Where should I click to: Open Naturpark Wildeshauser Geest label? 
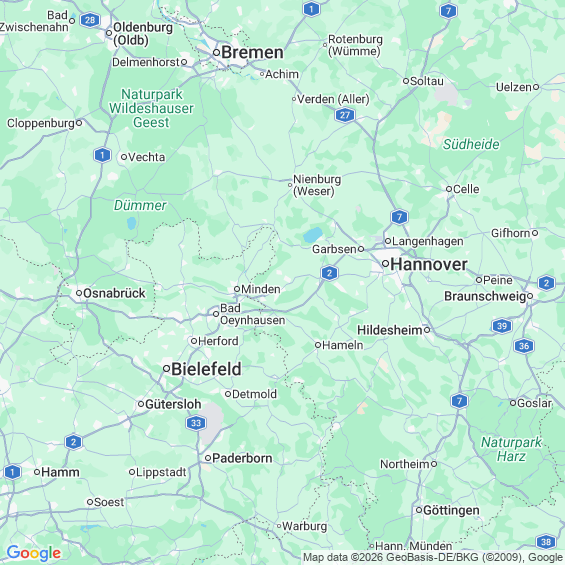(151, 108)
